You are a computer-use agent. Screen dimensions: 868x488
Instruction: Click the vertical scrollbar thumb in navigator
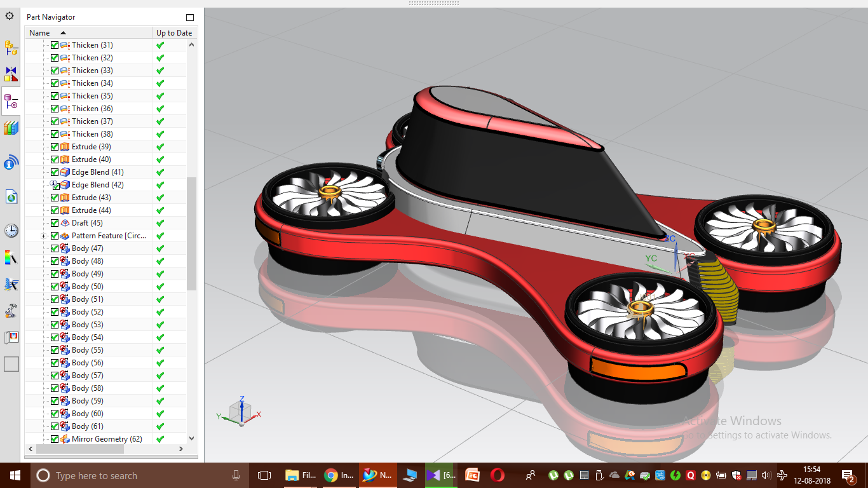(x=192, y=234)
